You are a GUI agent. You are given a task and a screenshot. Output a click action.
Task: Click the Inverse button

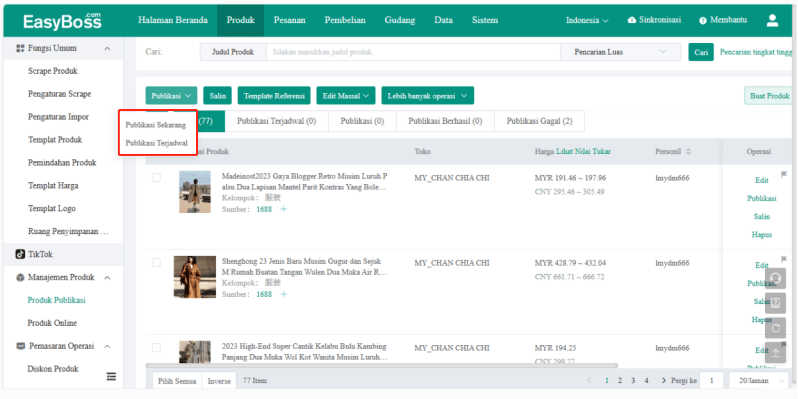[219, 381]
